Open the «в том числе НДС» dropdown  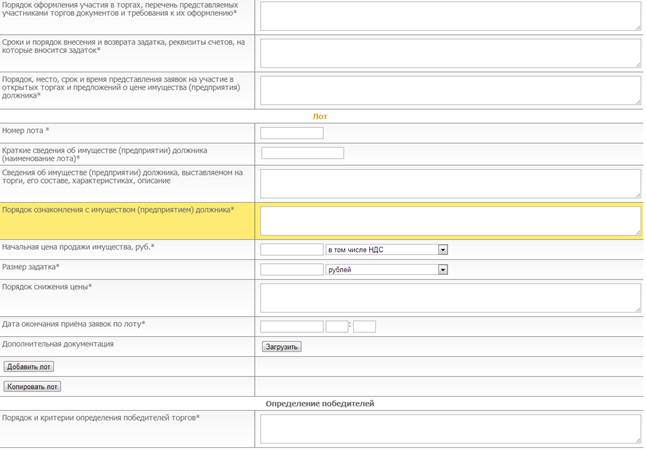[x=386, y=250]
